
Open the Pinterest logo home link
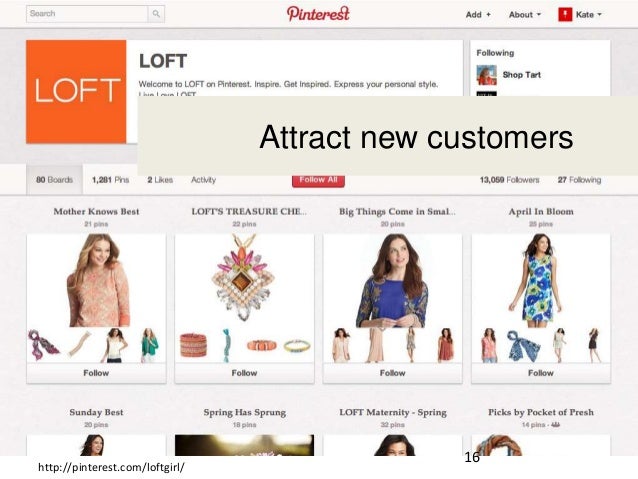coord(318,13)
